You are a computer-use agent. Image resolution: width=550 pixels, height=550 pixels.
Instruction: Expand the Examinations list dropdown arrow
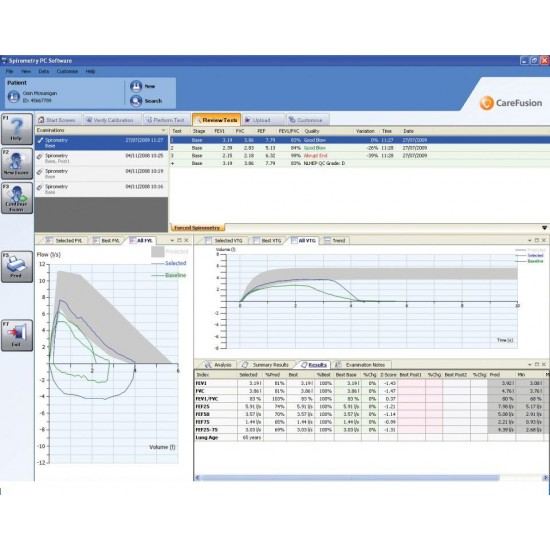(x=163, y=130)
